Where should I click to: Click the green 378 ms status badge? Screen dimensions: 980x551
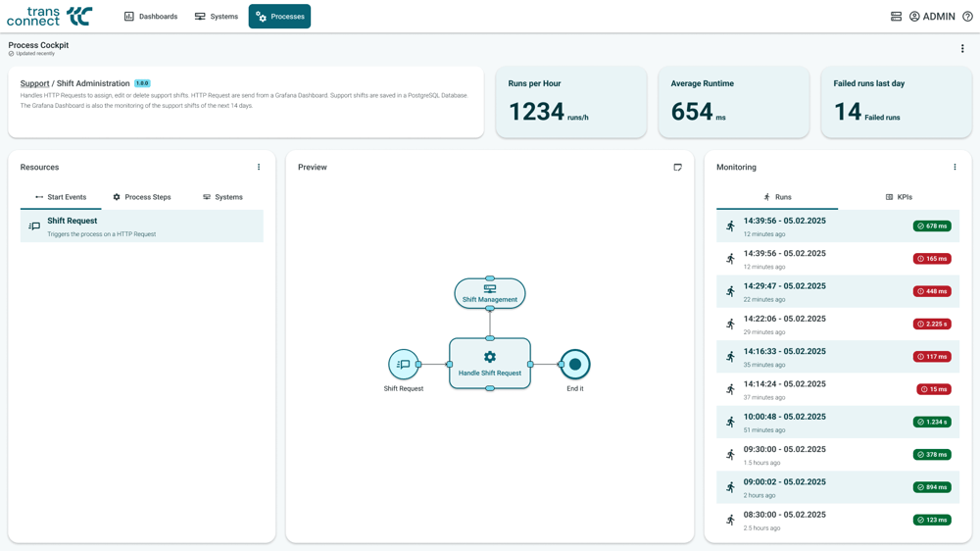(x=932, y=454)
